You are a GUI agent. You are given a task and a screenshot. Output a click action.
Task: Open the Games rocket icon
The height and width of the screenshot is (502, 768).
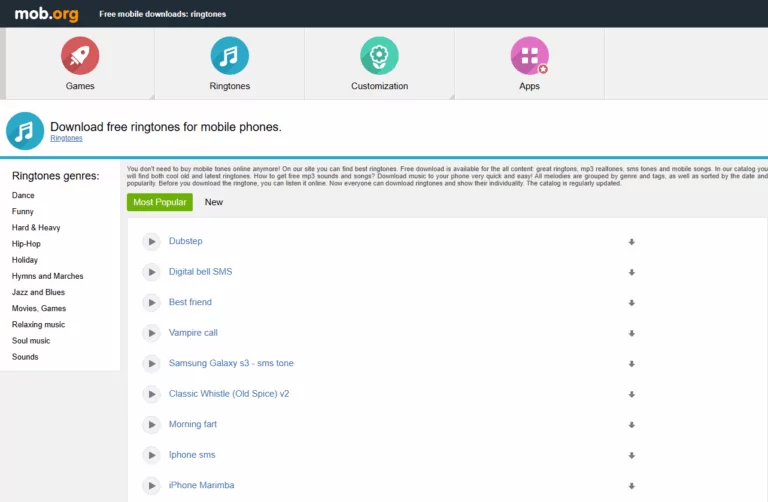click(80, 56)
